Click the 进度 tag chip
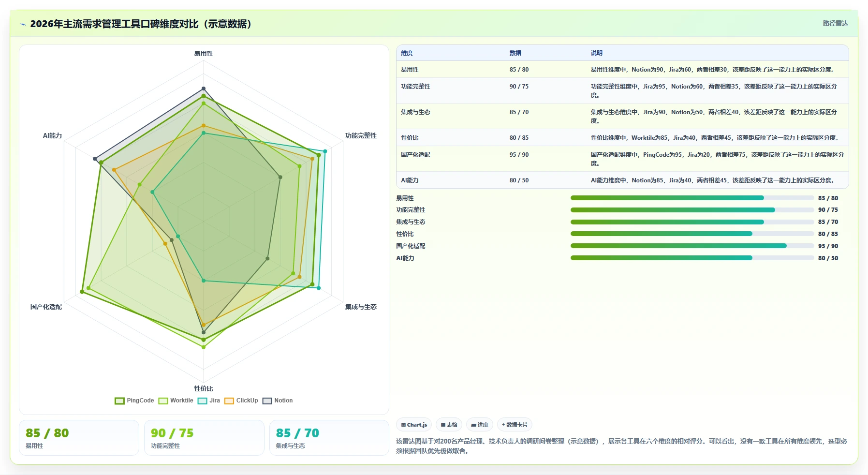The width and height of the screenshot is (868, 475). click(480, 425)
